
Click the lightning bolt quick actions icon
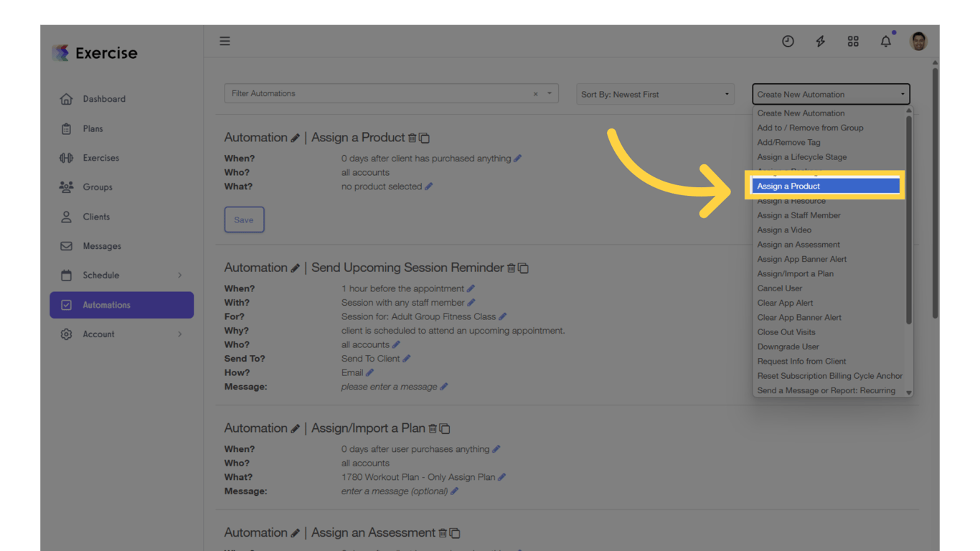tap(820, 41)
